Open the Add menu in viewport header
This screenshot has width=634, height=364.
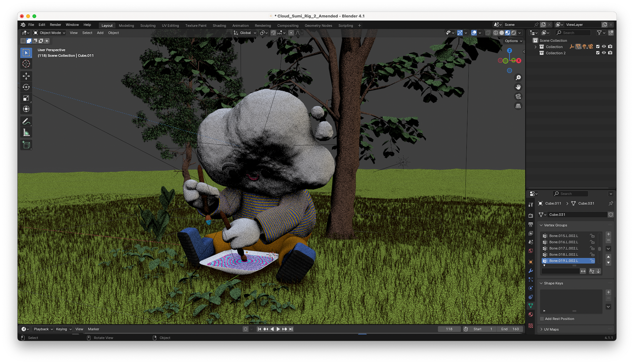tap(100, 33)
